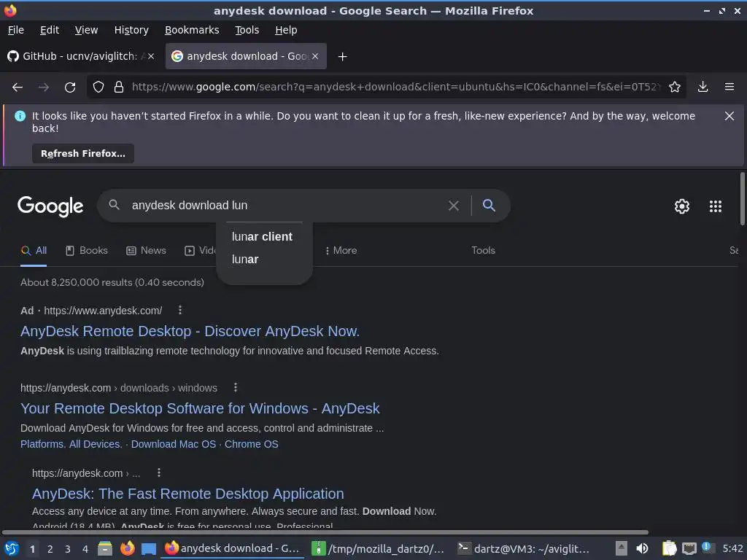Open Your Remote Desktop Software for Windows link

pos(200,408)
